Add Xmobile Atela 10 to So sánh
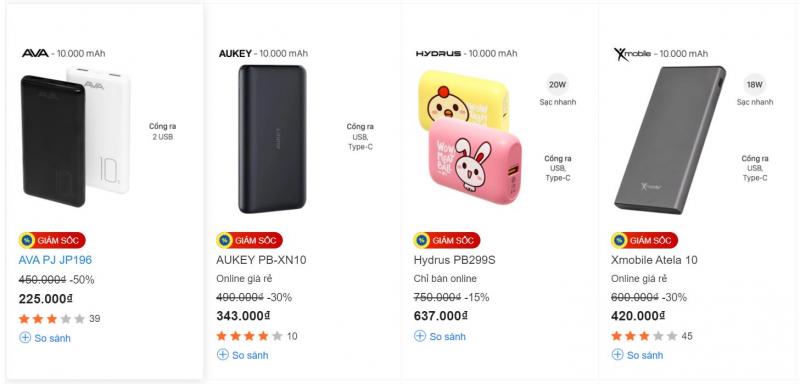Screen dimensions: 800x384 pos(637,355)
